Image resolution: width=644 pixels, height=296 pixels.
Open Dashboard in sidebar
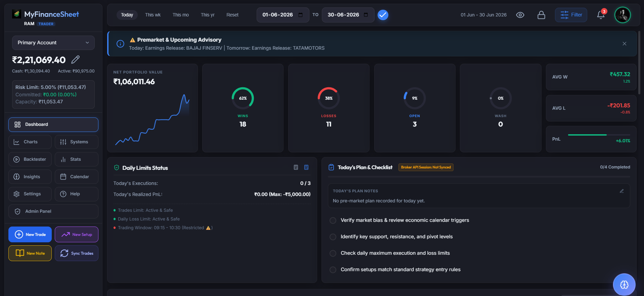53,125
